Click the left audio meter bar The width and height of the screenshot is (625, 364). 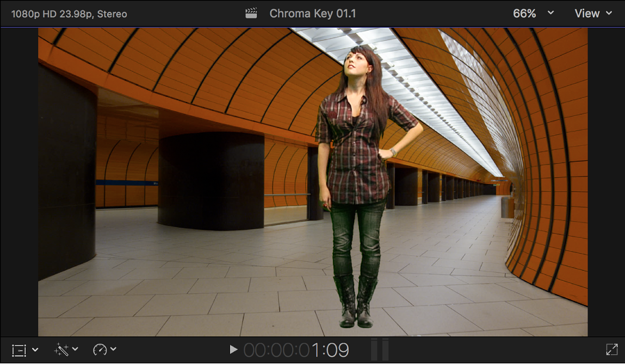click(374, 350)
